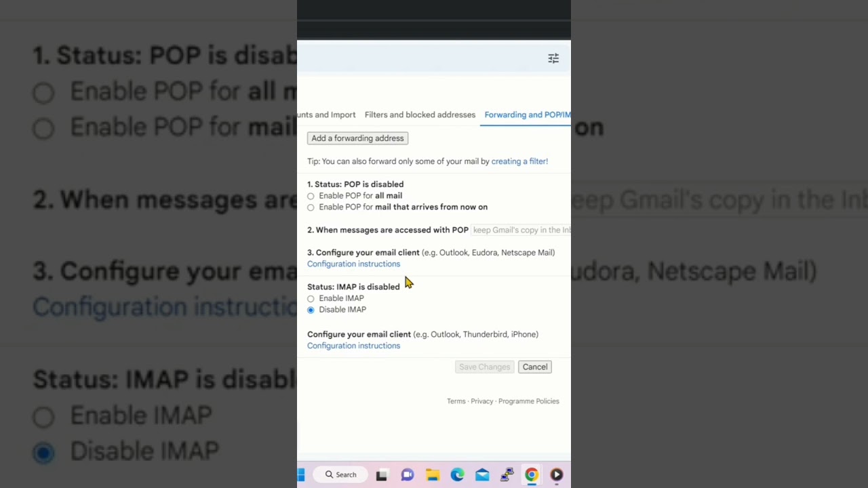Open Task View from the taskbar
Viewport: 868px width, 488px height.
pyautogui.click(x=382, y=475)
